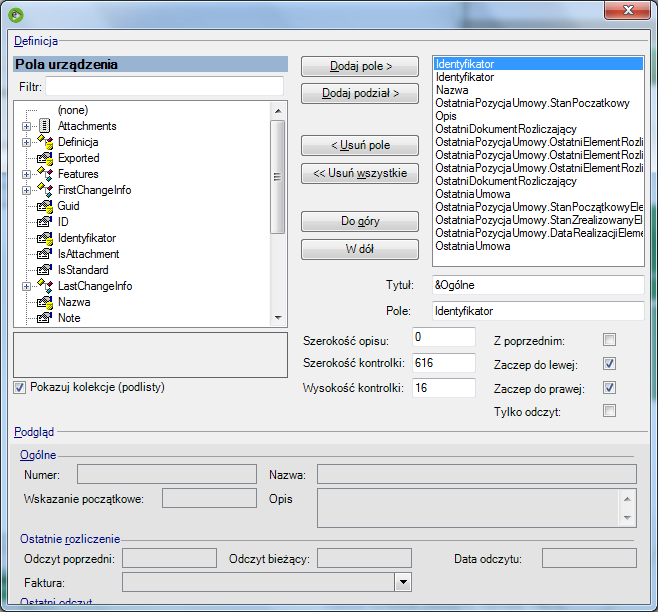This screenshot has width=658, height=612.
Task: Select OstatniaPozycjaUmowy.DataRealizacjiEleme list entry
Action: [x=539, y=233]
